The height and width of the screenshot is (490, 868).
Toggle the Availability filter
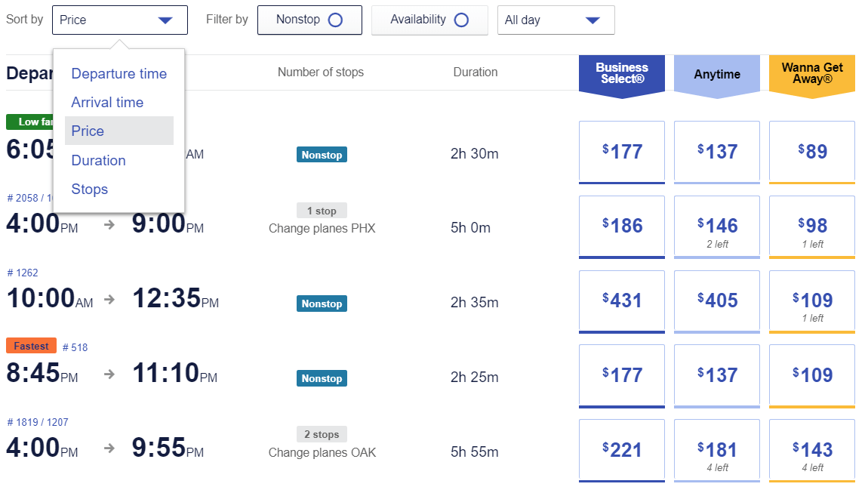coord(429,20)
